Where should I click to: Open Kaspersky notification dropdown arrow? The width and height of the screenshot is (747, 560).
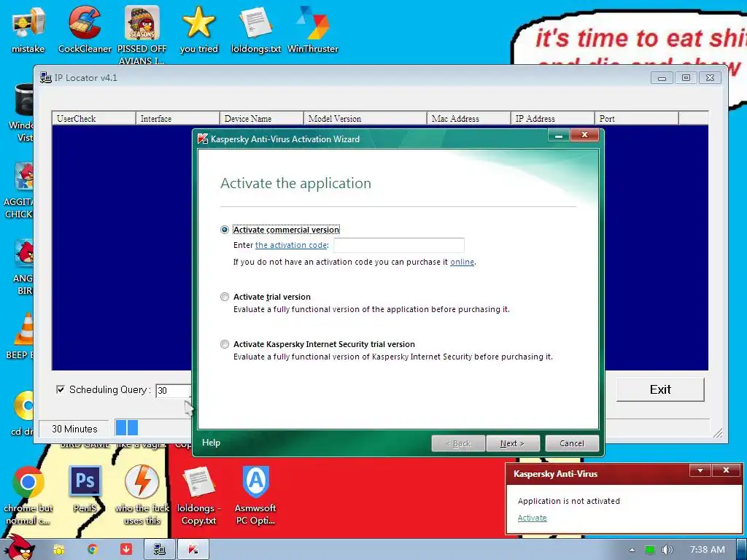[700, 470]
